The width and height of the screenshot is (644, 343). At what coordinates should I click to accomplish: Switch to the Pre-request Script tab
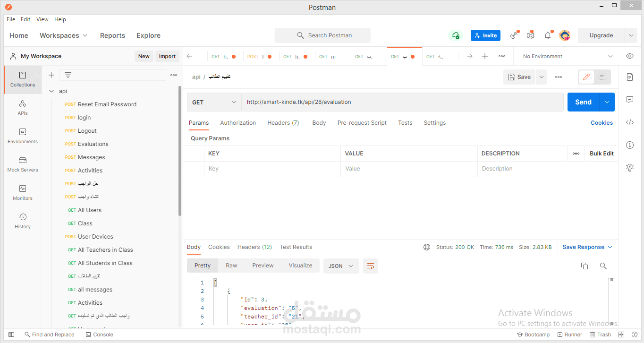(x=362, y=123)
